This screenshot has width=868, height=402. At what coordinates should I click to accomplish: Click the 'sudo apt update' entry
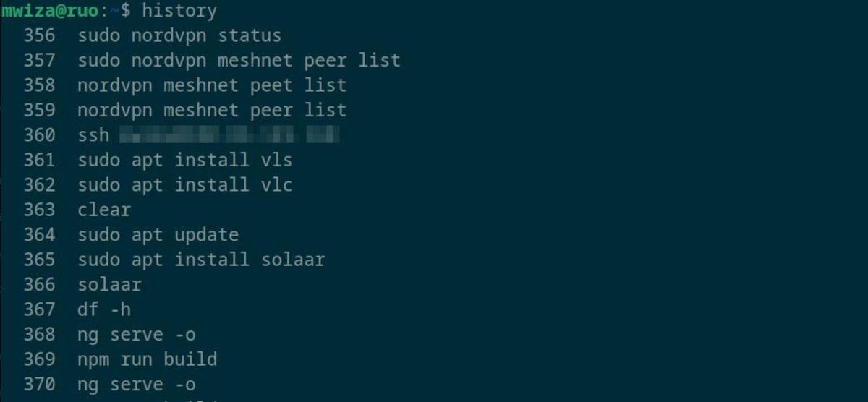coord(158,235)
